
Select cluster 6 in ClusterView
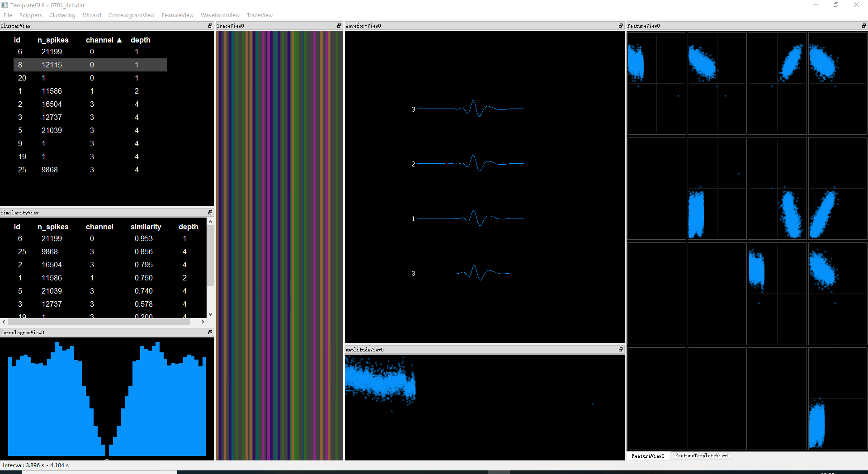pyautogui.click(x=68, y=52)
